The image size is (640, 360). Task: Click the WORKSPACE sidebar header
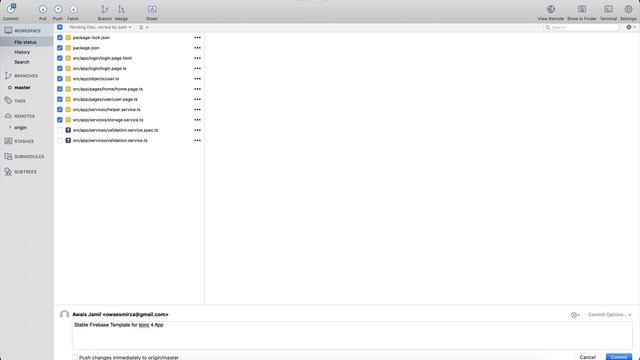click(23, 31)
